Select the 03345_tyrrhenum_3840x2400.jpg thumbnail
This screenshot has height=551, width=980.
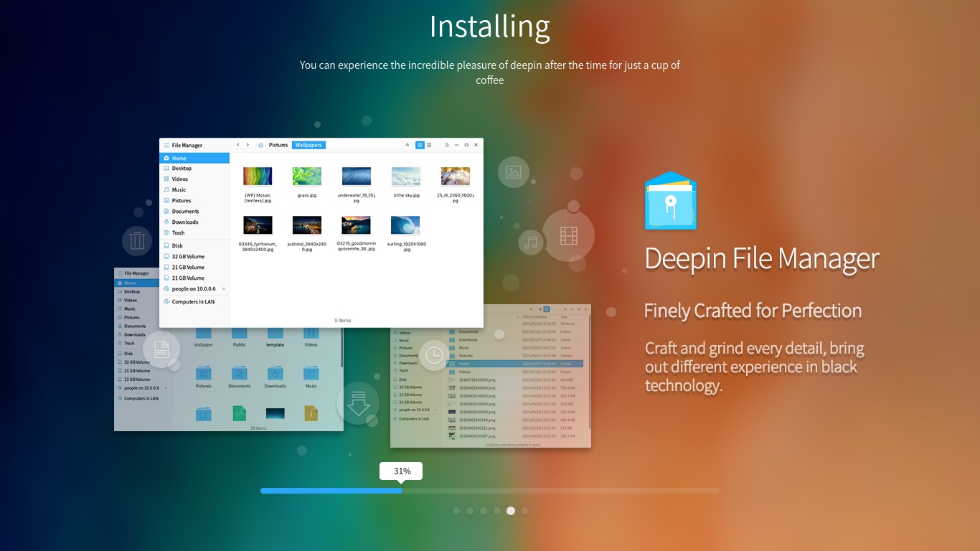click(258, 225)
